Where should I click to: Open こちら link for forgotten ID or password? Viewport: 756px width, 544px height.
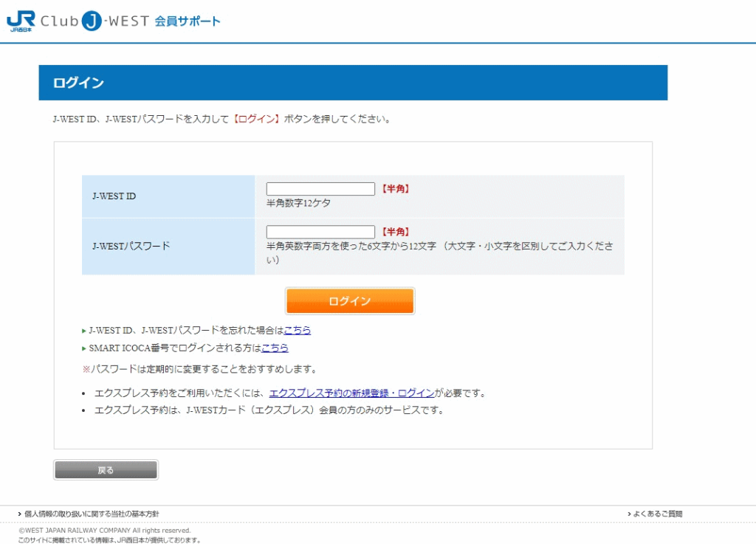[298, 331]
